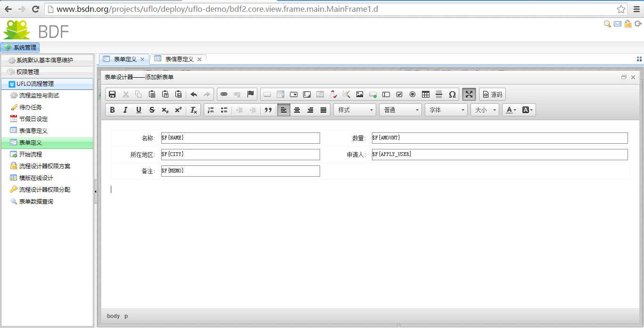644x328 pixels.
Task: Toggle the maximize editor button
Action: (x=469, y=94)
